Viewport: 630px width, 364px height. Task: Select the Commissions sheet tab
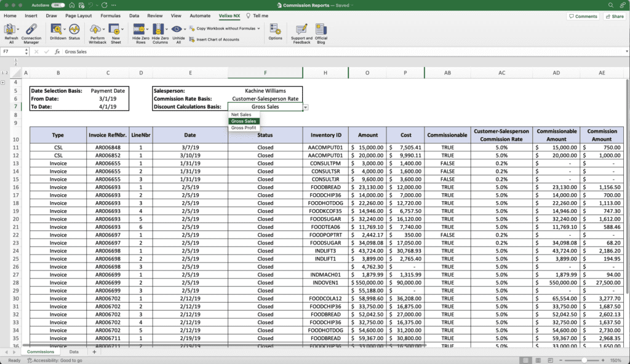[x=41, y=352]
